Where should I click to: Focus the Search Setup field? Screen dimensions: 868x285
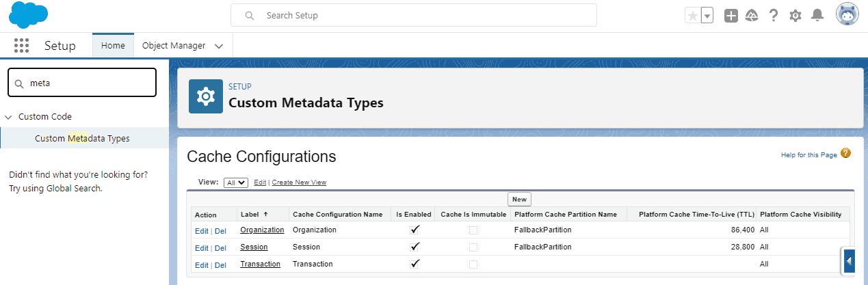click(x=414, y=15)
